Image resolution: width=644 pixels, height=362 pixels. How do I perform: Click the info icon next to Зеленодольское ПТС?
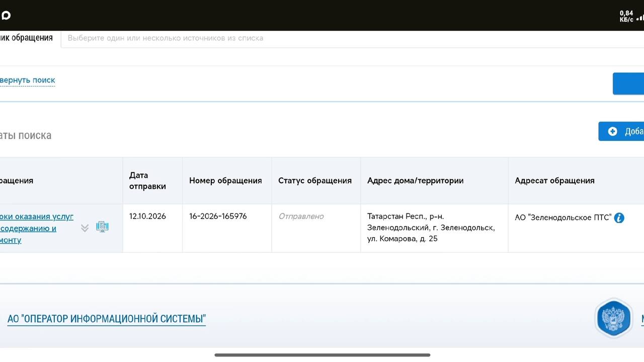pos(619,218)
